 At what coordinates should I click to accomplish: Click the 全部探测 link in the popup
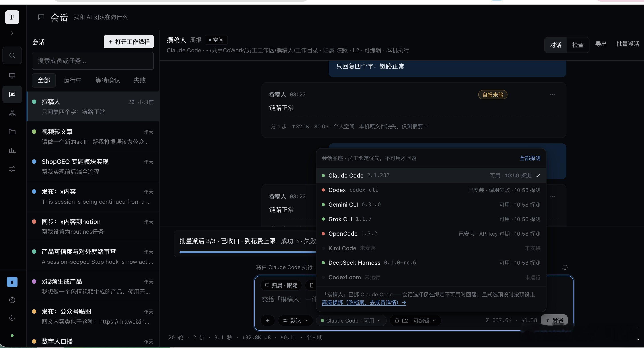530,158
